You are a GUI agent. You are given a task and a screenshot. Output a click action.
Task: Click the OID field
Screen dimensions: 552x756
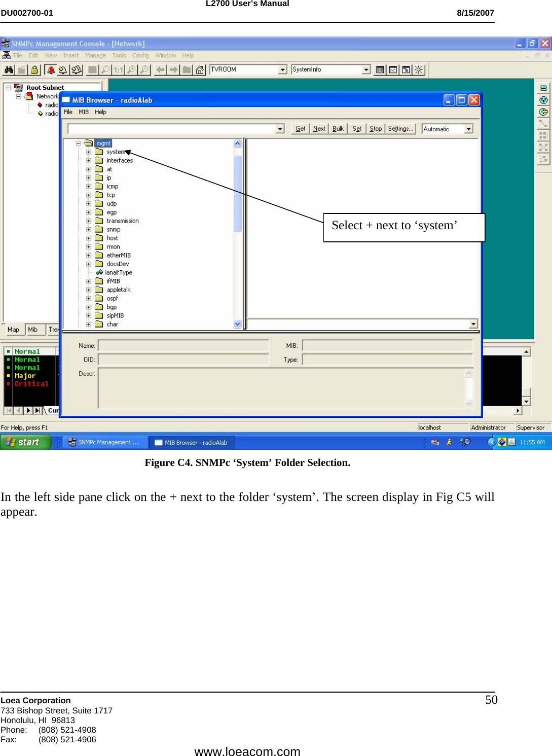[x=183, y=359]
